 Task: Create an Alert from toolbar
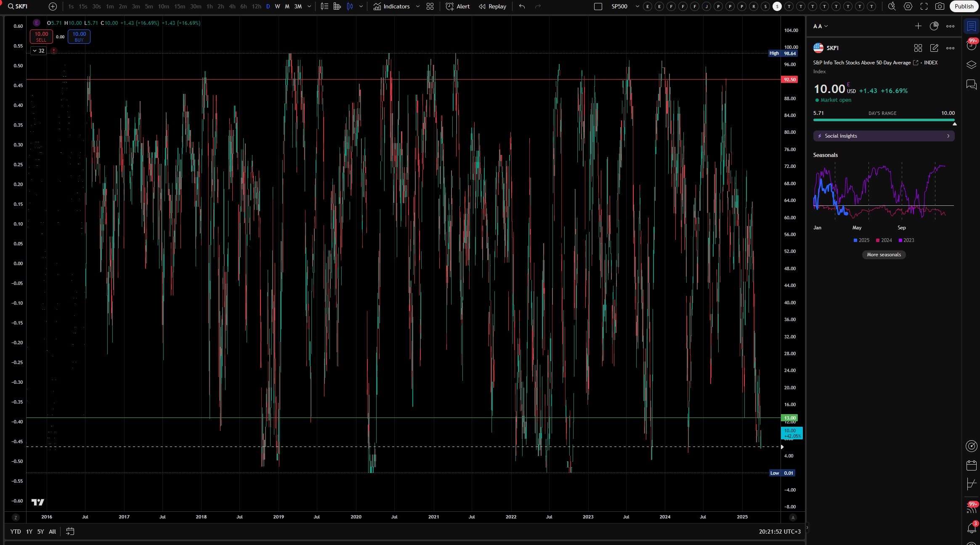click(458, 6)
